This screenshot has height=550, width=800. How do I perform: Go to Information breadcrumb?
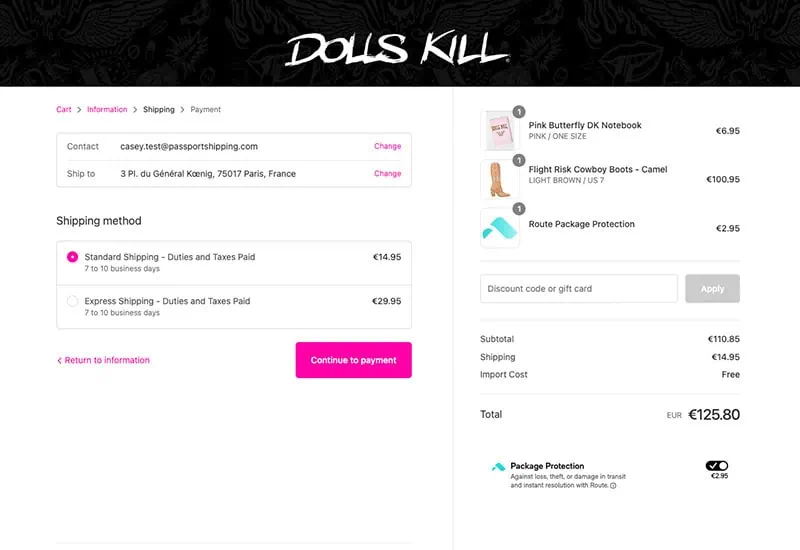(107, 109)
